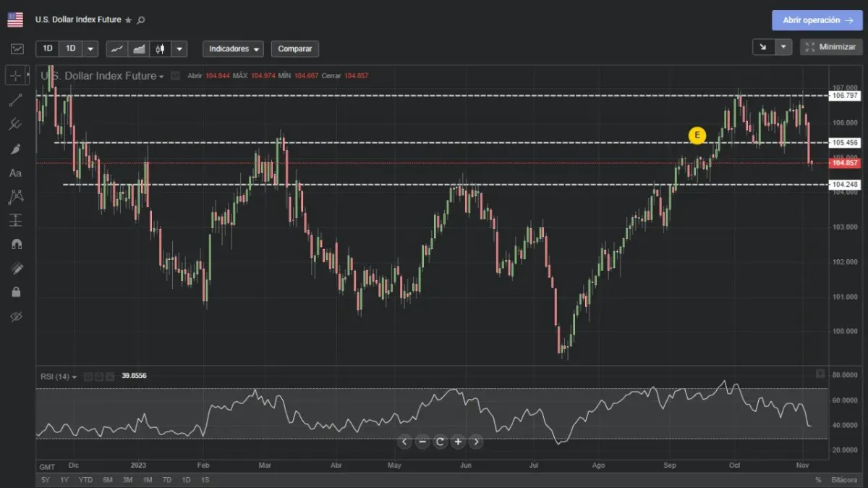Viewport: 868px width, 488px height.
Task: Click the Minimizar button
Action: [x=831, y=47]
